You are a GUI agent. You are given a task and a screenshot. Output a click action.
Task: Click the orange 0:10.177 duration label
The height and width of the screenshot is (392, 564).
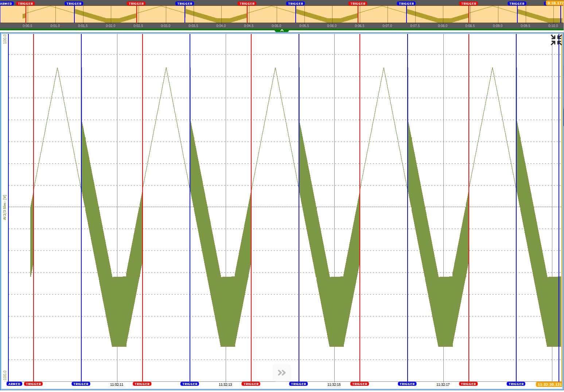(x=555, y=3)
